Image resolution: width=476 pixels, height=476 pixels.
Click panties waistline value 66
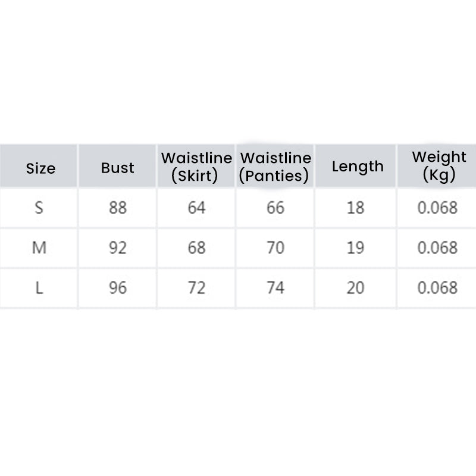tap(275, 208)
